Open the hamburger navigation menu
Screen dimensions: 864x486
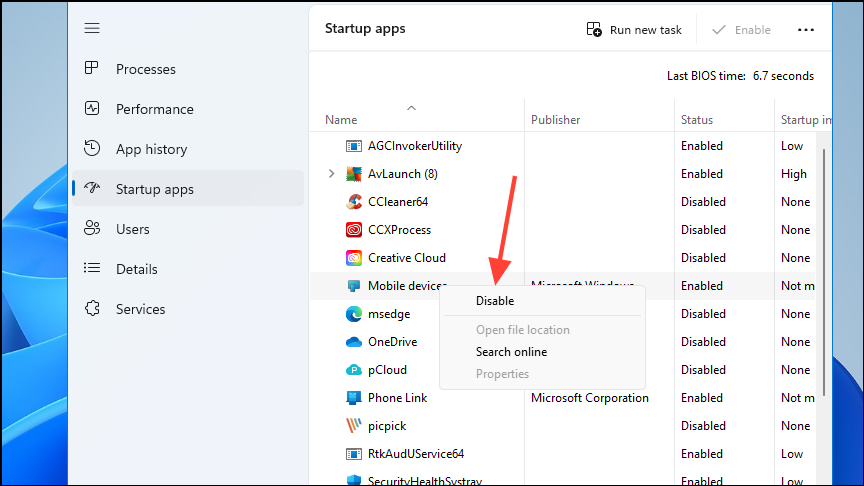coord(92,29)
